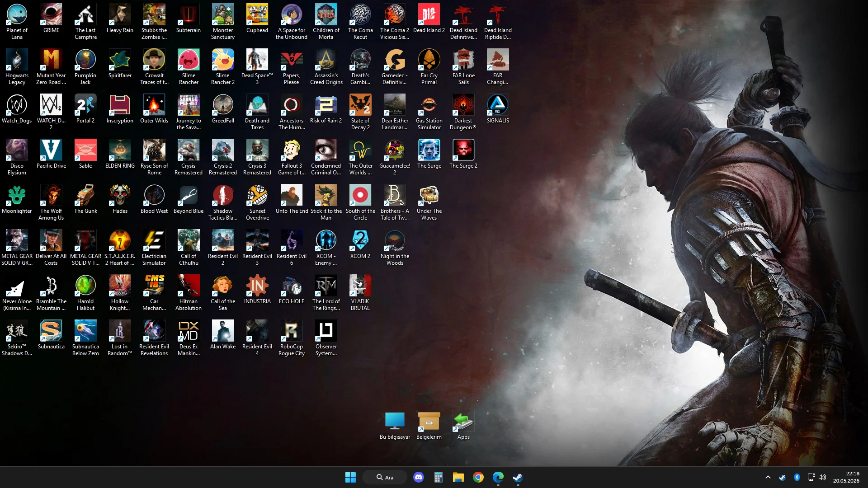
Task: Click the Guacamelee! 2 icon
Action: point(395,157)
